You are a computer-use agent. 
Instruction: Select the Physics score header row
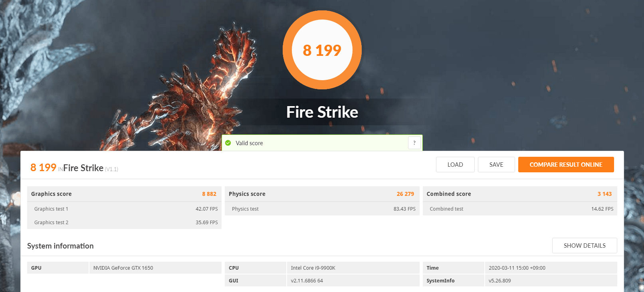tap(322, 194)
